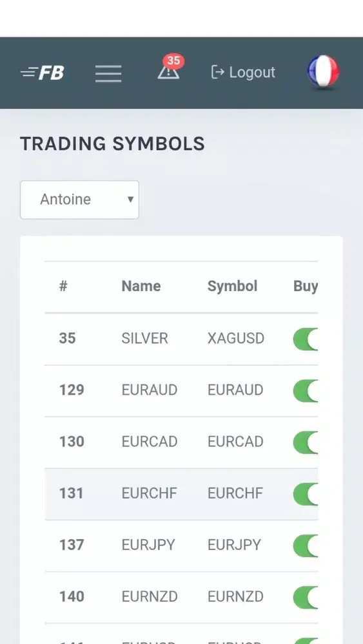
Task: Sort by the Symbol column header
Action: (232, 287)
